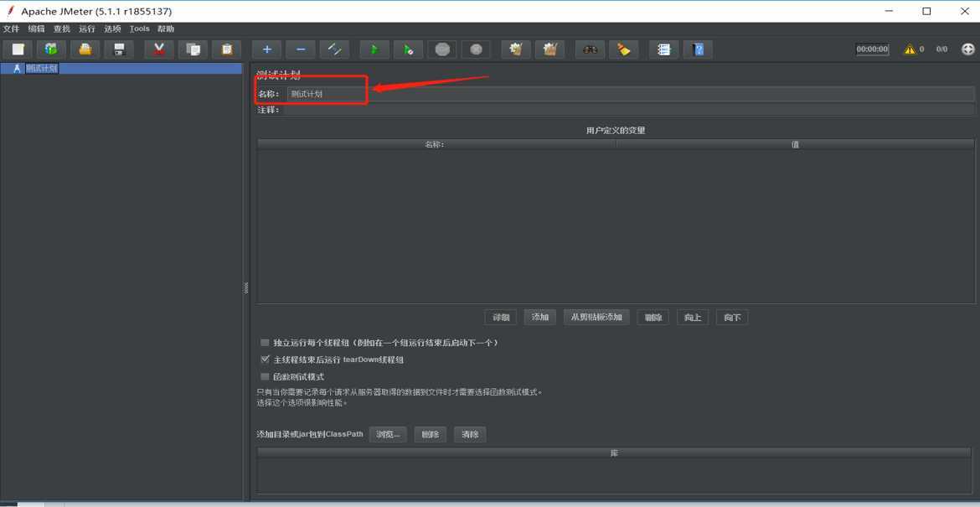This screenshot has height=507, width=980.
Task: Open the 运行 menu
Action: pos(87,28)
